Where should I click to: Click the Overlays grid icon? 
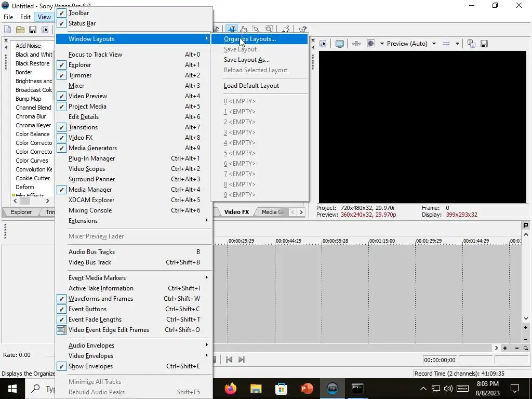click(x=446, y=44)
